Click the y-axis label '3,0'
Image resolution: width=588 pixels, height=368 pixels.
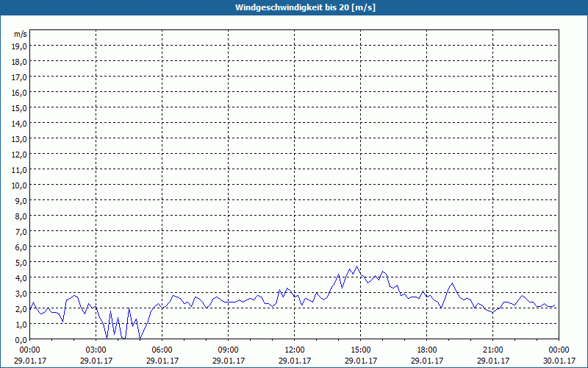tap(22, 294)
